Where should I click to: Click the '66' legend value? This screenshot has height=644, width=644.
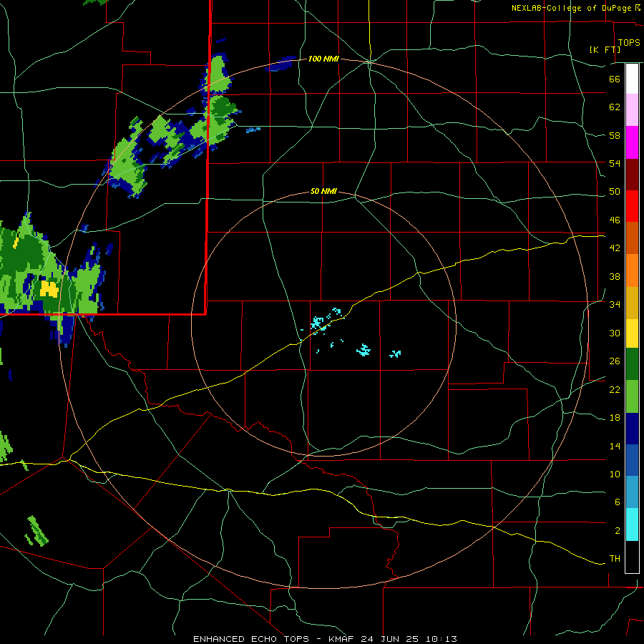point(615,79)
